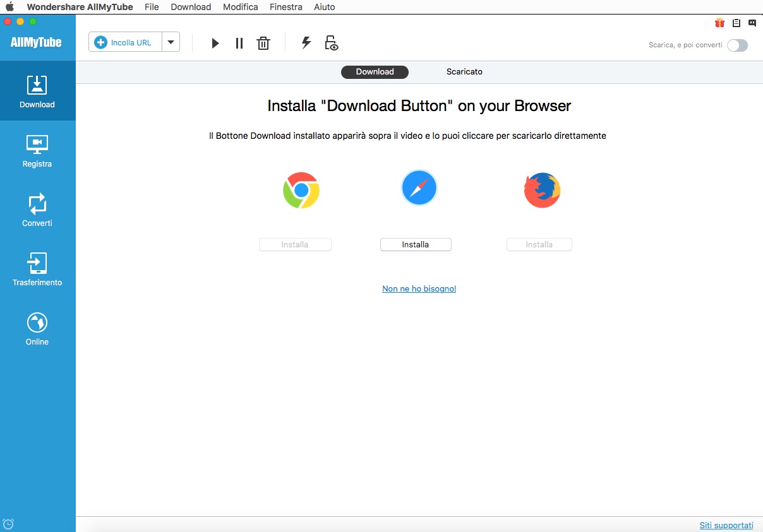Toggle the Scarica, e poi converti switch

(737, 45)
